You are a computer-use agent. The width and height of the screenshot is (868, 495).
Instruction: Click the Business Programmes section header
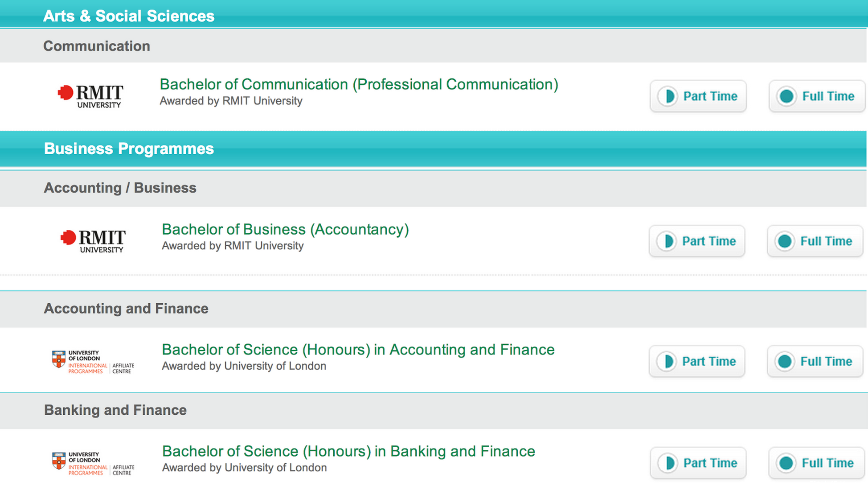coord(129,148)
